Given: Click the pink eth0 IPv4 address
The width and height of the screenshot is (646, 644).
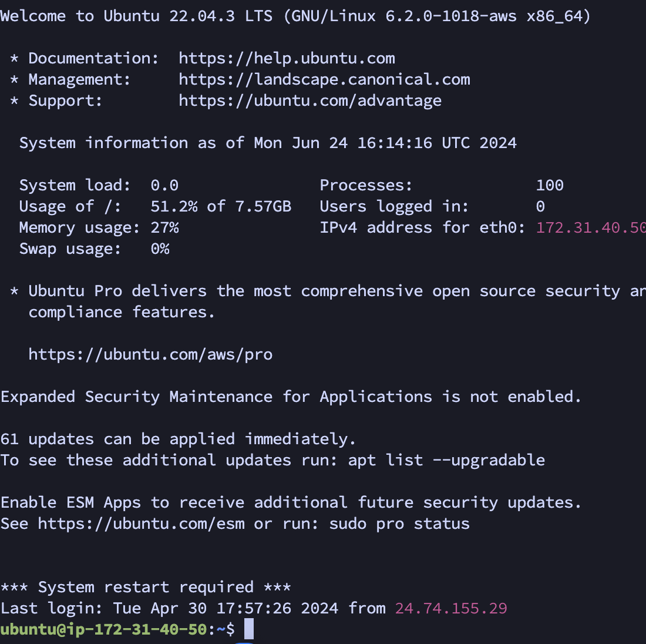Looking at the screenshot, I should point(590,227).
